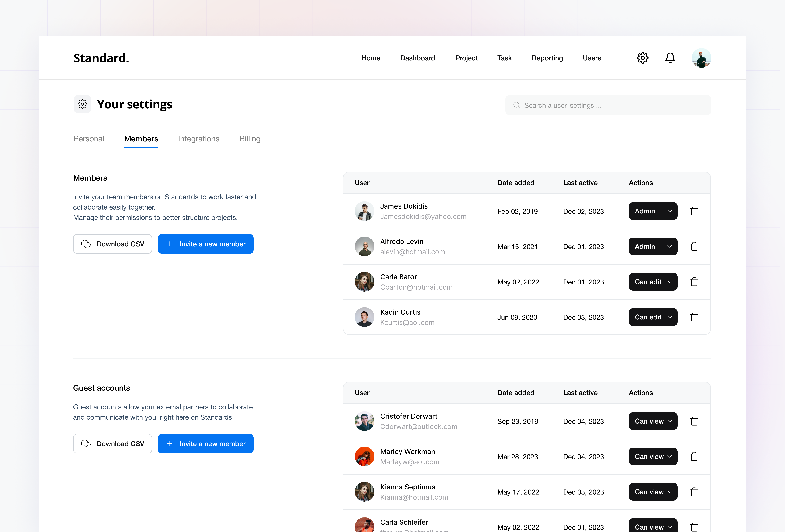Open Carla Bator's Can edit dropdown
This screenshot has width=785, height=532.
(x=653, y=282)
